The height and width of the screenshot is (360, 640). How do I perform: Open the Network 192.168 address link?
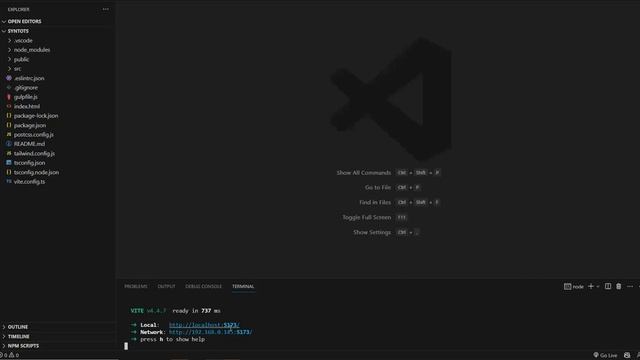[x=210, y=332]
